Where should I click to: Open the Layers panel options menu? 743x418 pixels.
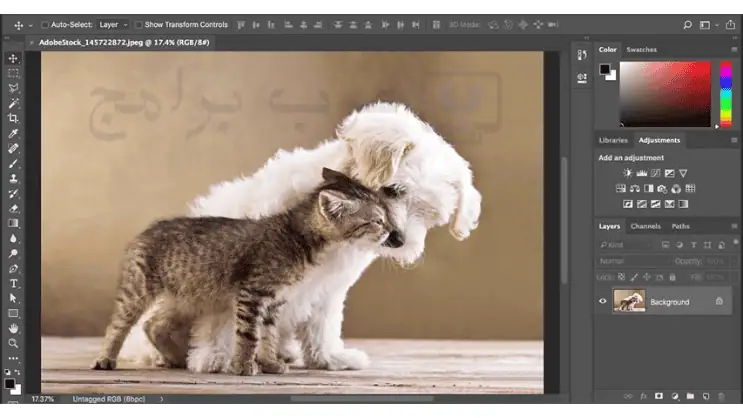coord(734,226)
